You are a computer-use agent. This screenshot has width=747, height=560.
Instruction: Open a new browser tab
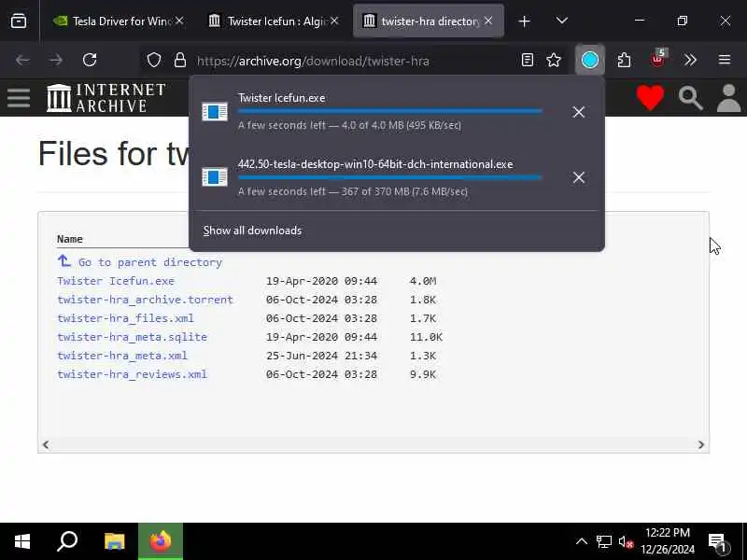[524, 21]
